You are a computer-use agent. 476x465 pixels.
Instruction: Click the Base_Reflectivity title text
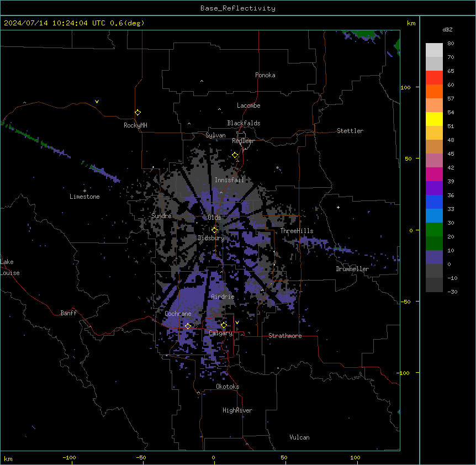(238, 8)
